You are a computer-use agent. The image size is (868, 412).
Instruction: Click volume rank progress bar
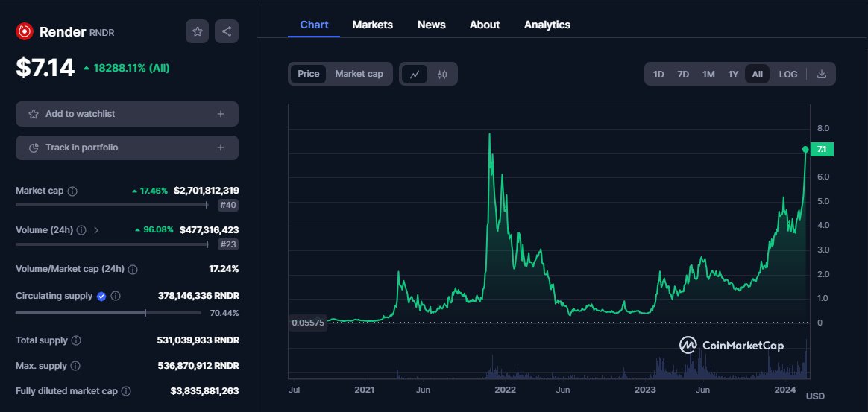coord(111,244)
